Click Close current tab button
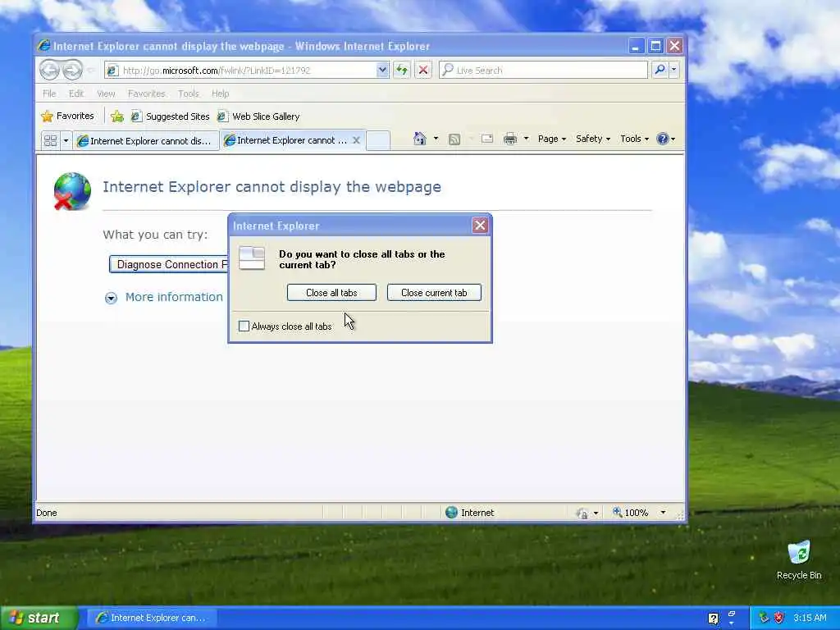This screenshot has width=840, height=630. click(x=434, y=293)
